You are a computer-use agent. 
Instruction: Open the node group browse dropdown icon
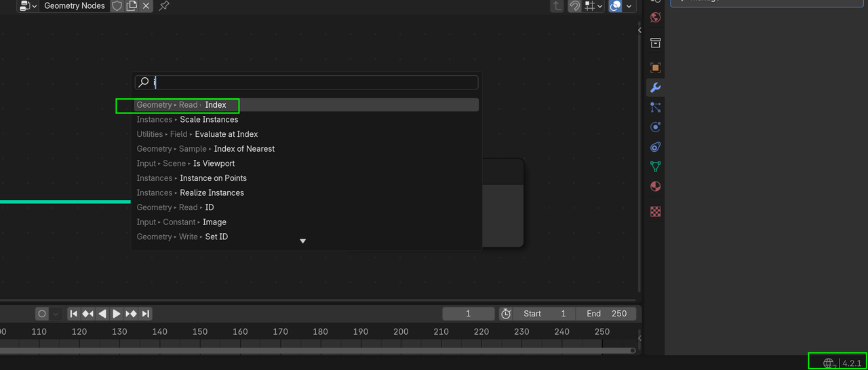tap(28, 6)
